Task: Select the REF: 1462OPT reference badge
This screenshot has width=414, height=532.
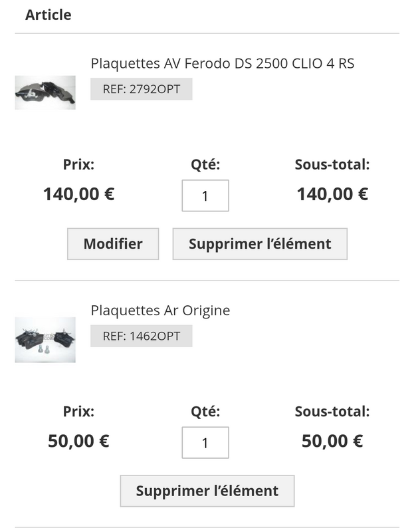Action: (141, 336)
